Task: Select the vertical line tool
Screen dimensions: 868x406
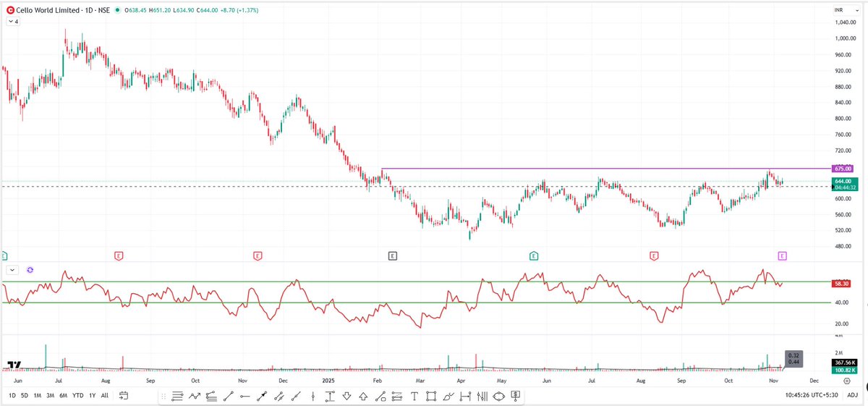Action: tap(312, 396)
